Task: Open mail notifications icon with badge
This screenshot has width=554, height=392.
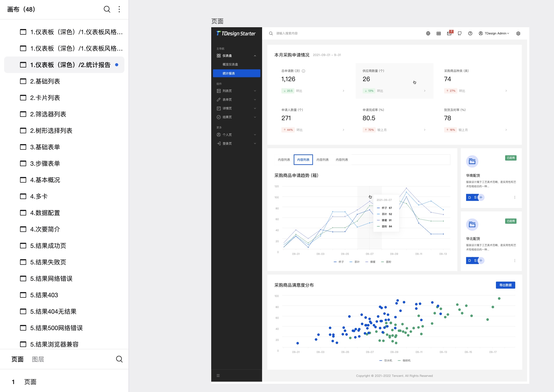Action: click(449, 33)
